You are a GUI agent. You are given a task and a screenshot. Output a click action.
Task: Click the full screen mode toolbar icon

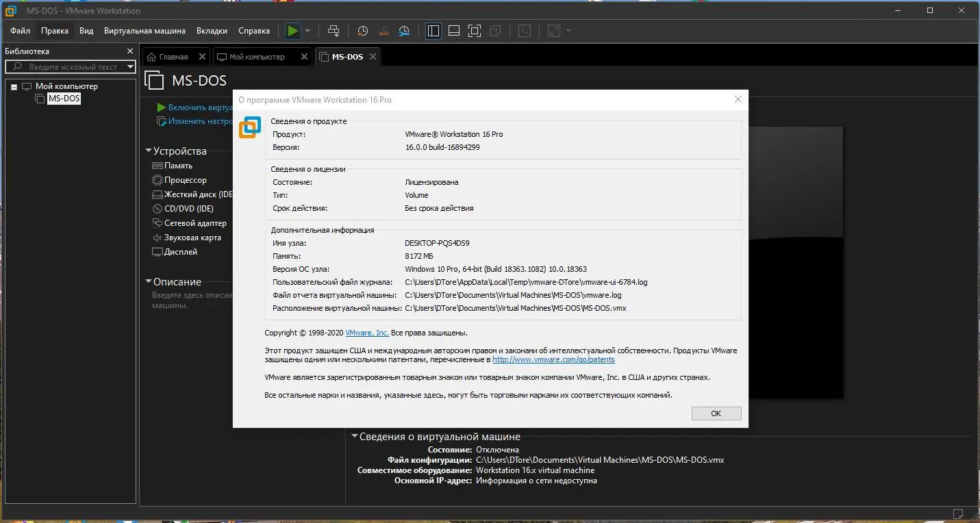(475, 31)
